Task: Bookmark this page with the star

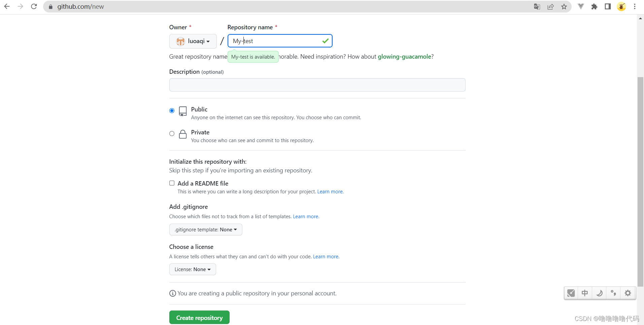Action: 564,7
